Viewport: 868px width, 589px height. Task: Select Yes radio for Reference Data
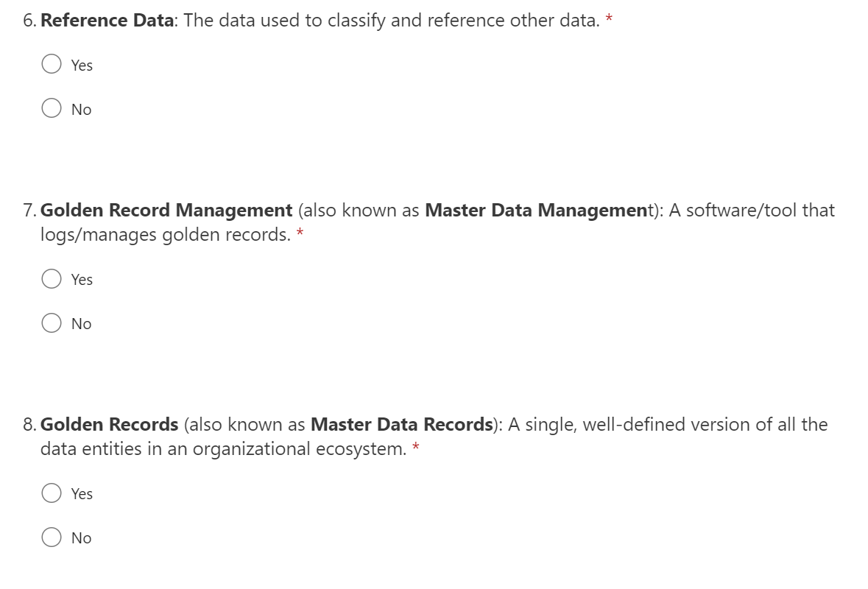pyautogui.click(x=52, y=65)
